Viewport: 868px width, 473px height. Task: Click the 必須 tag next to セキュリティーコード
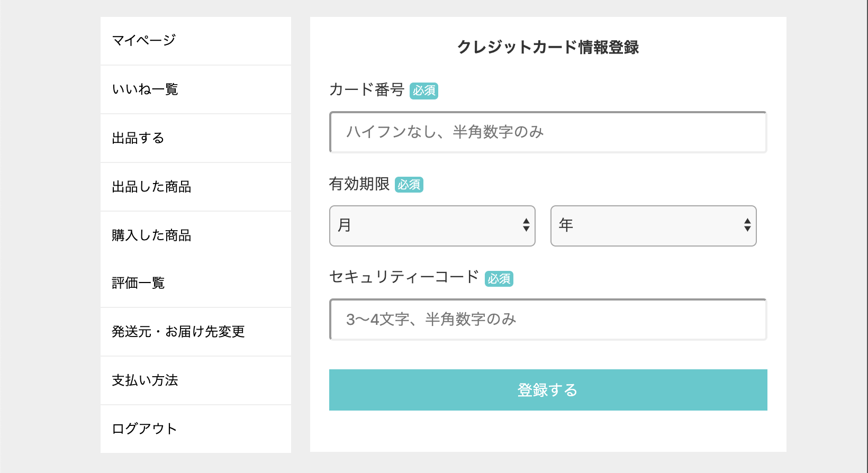[x=499, y=278]
